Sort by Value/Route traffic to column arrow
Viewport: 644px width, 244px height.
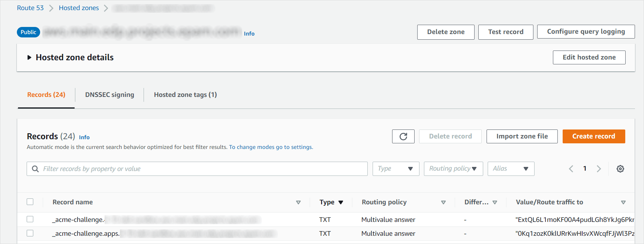click(623, 202)
